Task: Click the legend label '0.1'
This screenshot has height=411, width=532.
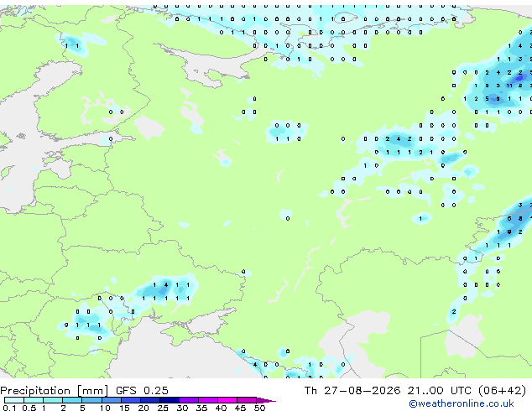Action: pyautogui.click(x=9, y=408)
